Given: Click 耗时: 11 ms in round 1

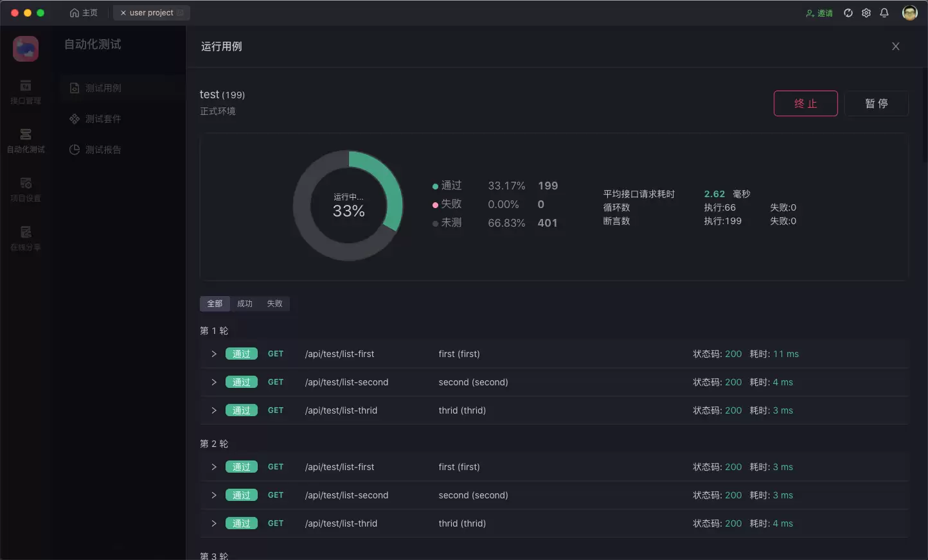Looking at the screenshot, I should coord(774,354).
